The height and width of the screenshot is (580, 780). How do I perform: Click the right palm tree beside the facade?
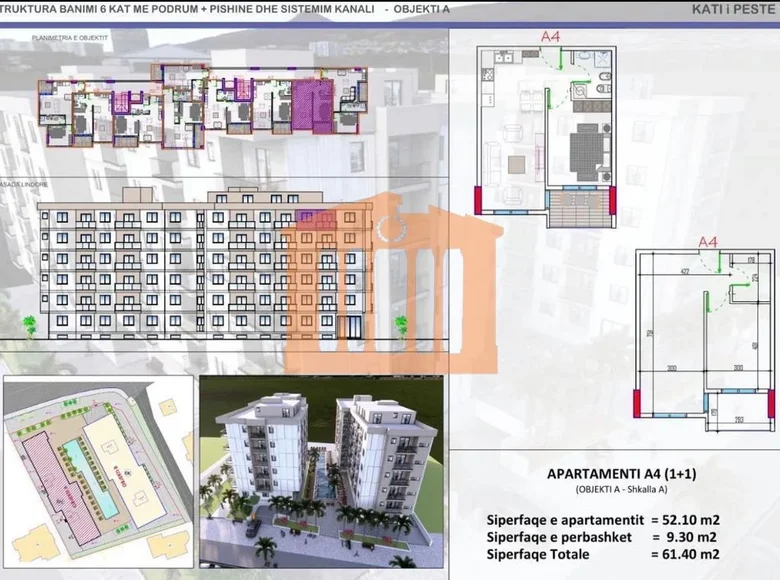[x=401, y=327]
